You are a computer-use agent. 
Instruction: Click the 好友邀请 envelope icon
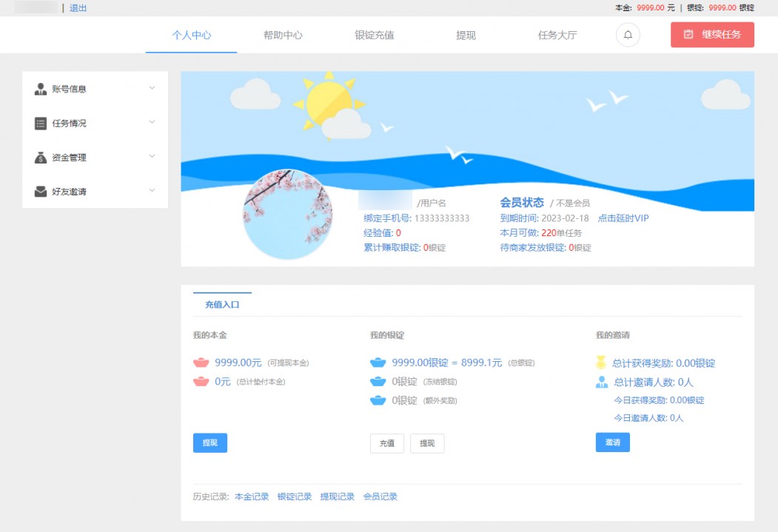[x=41, y=192]
